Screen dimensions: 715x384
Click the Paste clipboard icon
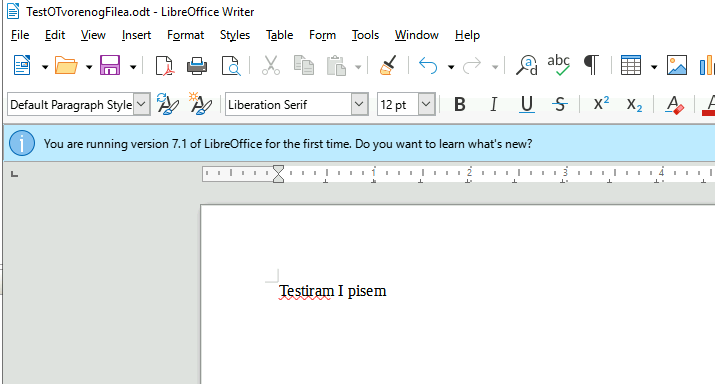pyautogui.click(x=337, y=66)
